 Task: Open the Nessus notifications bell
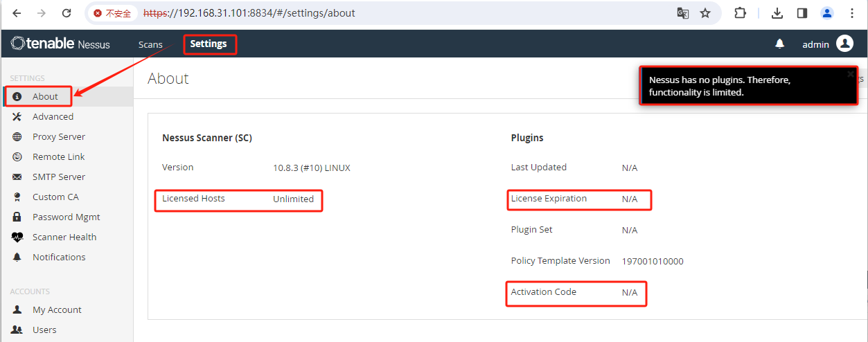point(779,44)
